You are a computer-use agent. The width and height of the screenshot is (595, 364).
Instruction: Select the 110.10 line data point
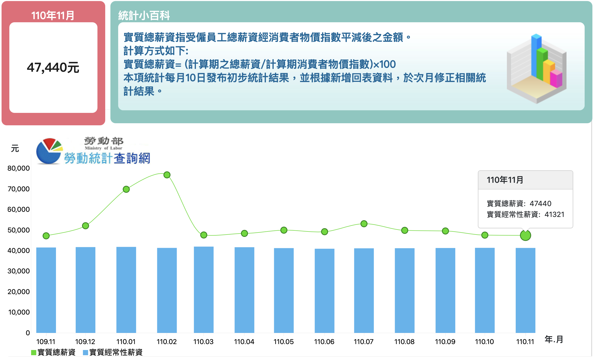pos(485,235)
